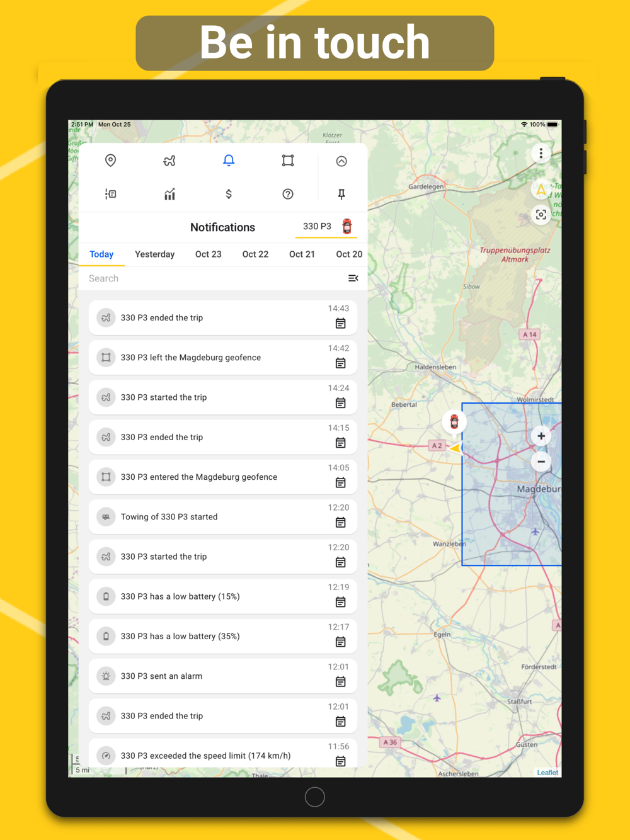Open the events list icon

pos(110,194)
